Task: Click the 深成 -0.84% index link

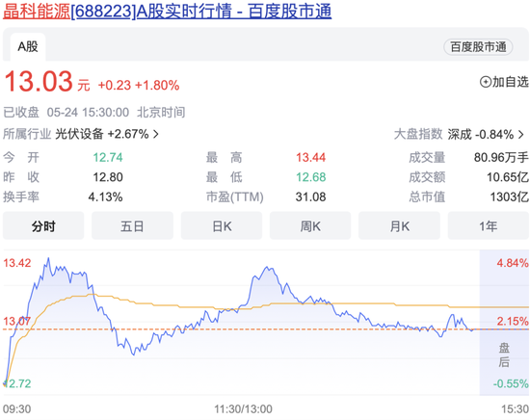Action: pyautogui.click(x=481, y=135)
